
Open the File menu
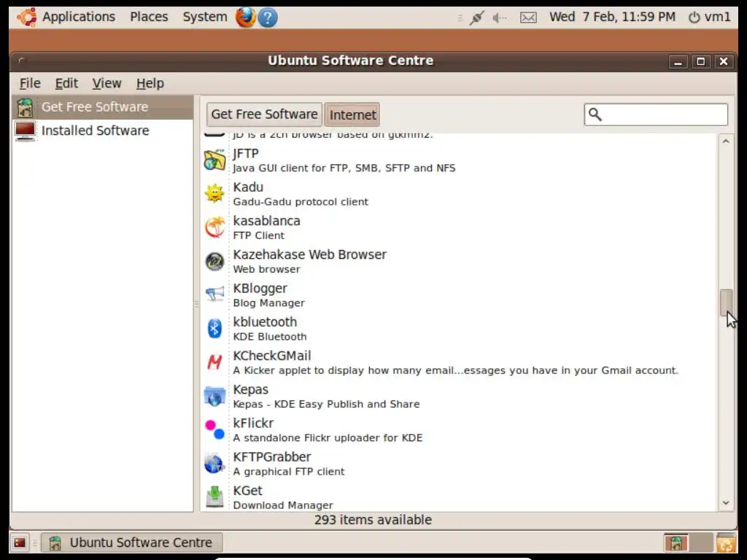(x=30, y=83)
